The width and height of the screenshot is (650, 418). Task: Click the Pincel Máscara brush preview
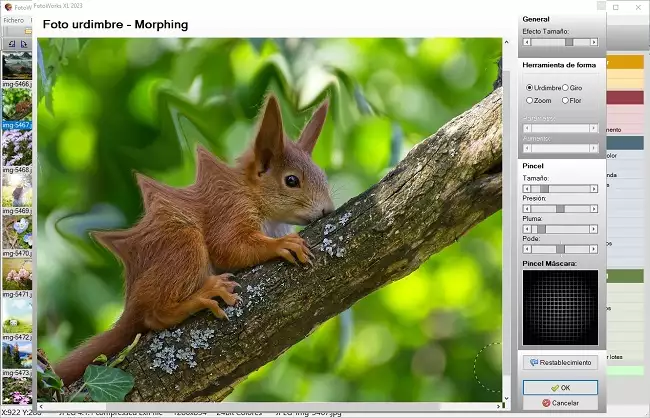tap(560, 307)
